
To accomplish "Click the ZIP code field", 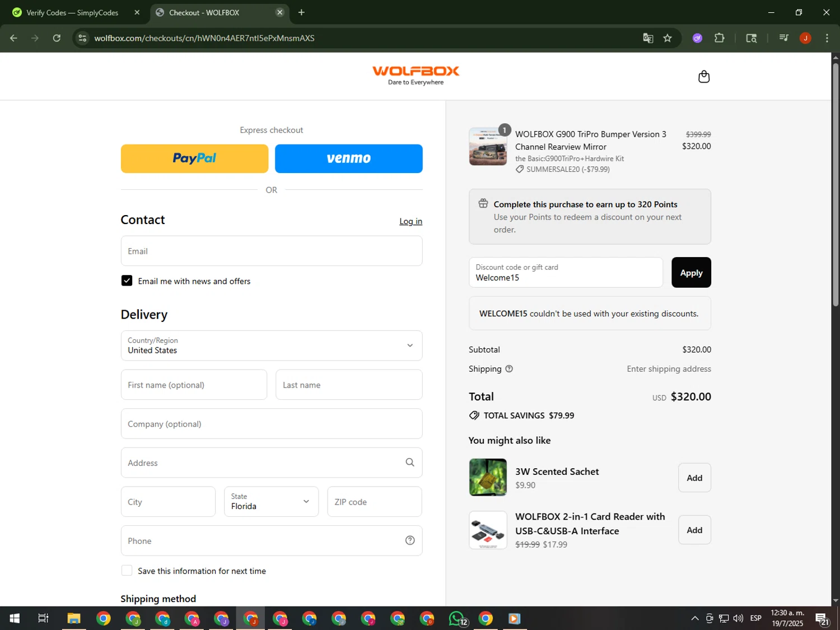I will click(x=375, y=501).
